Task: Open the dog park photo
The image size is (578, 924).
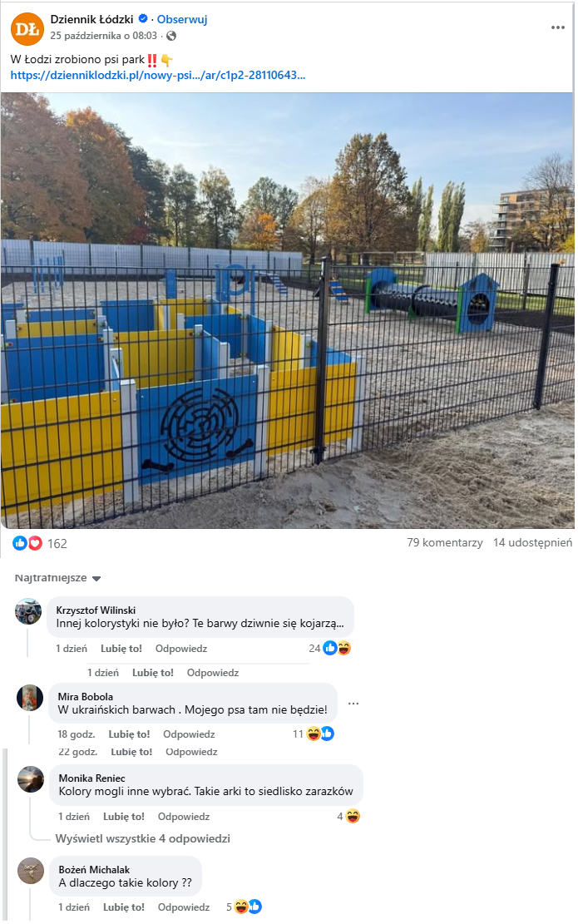Action: tap(287, 310)
